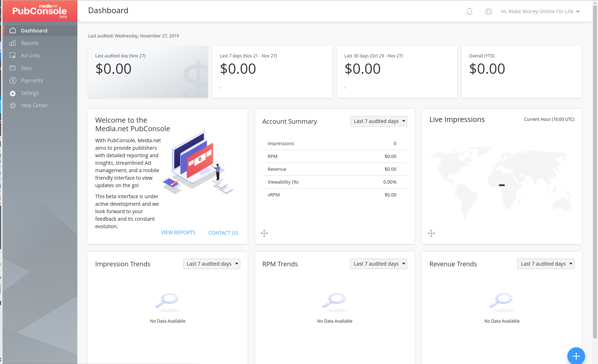Click the blue plus floating button
The width and height of the screenshot is (598, 364).
(x=576, y=356)
